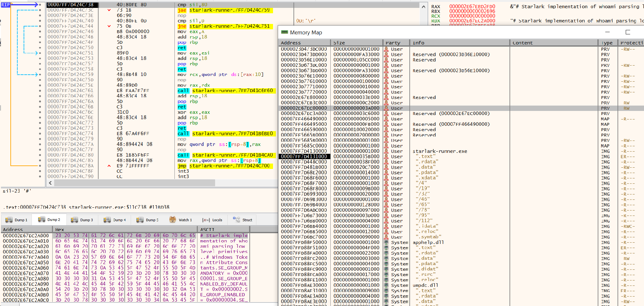Sort Memory Map by Address column
Screen dimensions: 644x306
point(305,43)
